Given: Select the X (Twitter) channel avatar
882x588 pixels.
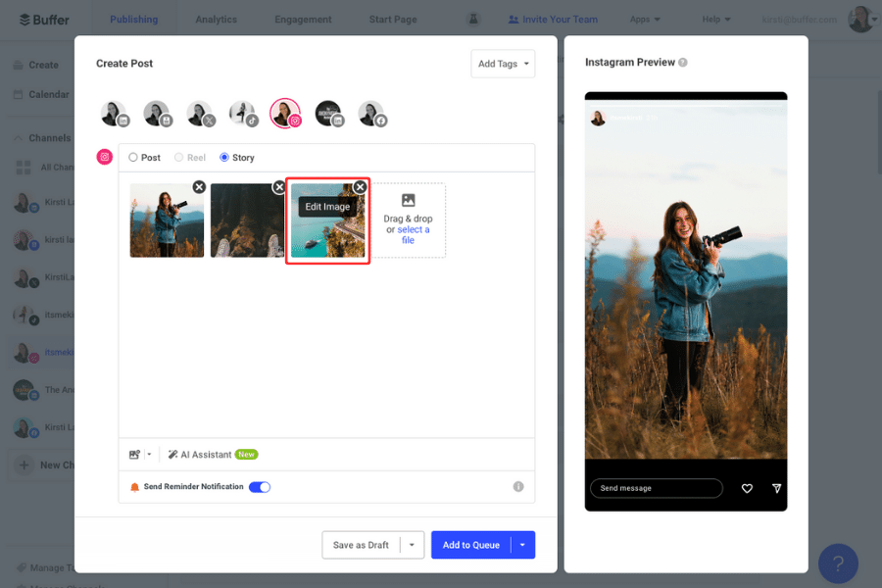Looking at the screenshot, I should (x=200, y=113).
